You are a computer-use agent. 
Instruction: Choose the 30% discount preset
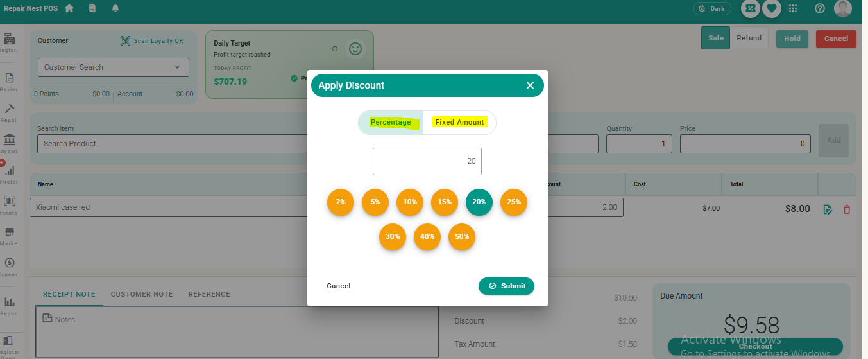pos(393,236)
